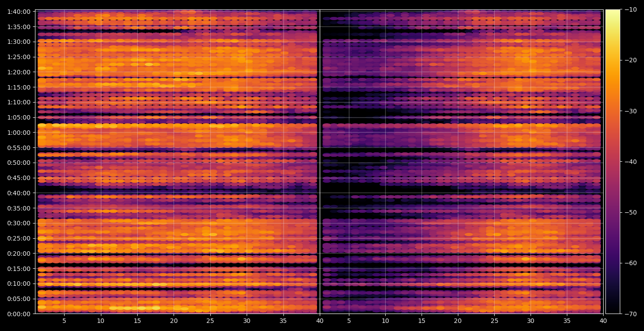Click the 0:05:00 time axis label
This screenshot has height=331, width=644.
pyautogui.click(x=19, y=299)
